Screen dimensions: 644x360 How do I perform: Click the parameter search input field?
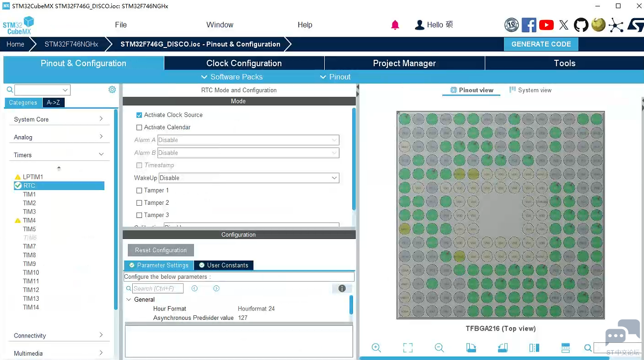point(158,288)
